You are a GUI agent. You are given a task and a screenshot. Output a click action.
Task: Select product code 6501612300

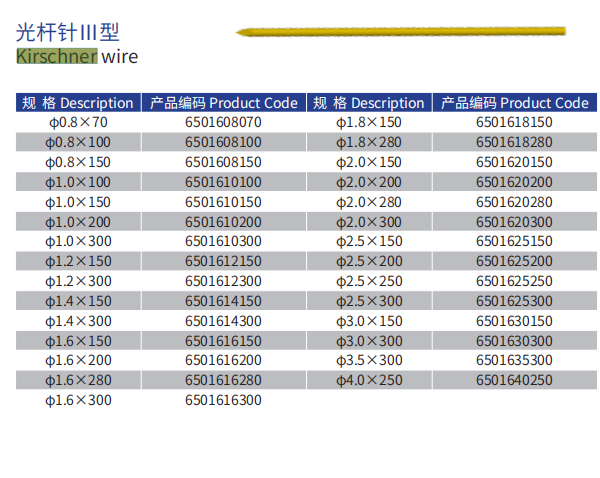[223, 281]
